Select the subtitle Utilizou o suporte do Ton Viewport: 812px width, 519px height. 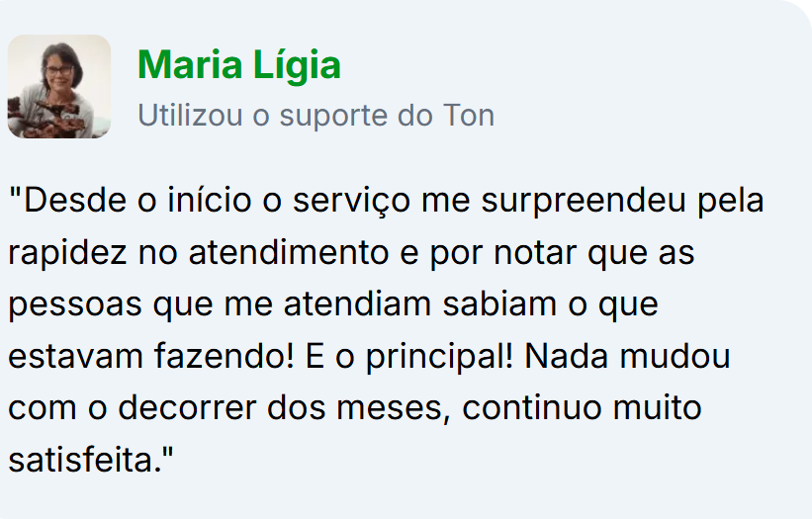(316, 116)
